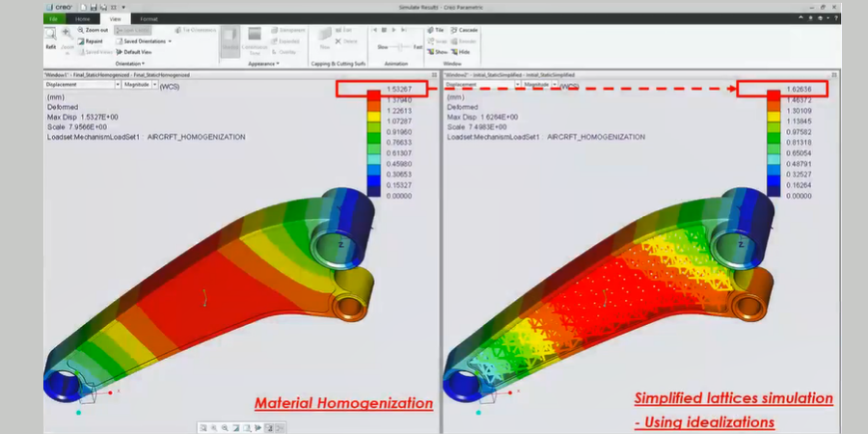868x434 pixels.
Task: Click the Repaint icon
Action: (x=93, y=41)
